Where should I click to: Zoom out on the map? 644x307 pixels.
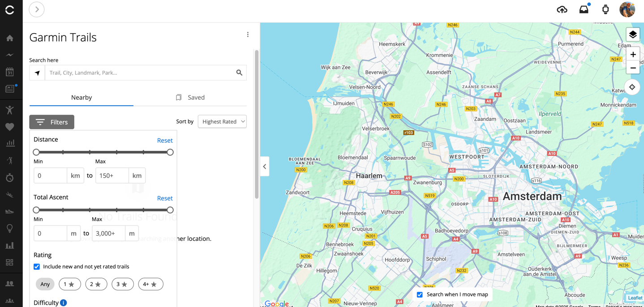pos(633,68)
